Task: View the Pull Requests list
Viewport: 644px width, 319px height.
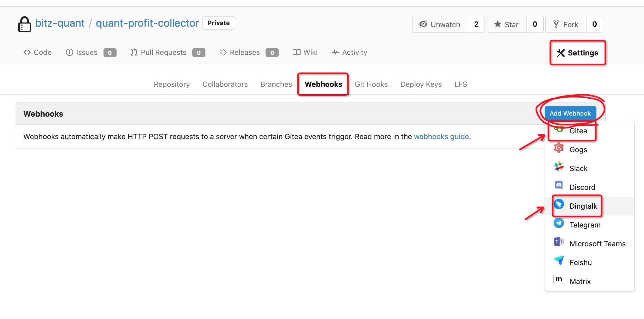Action: pos(163,53)
